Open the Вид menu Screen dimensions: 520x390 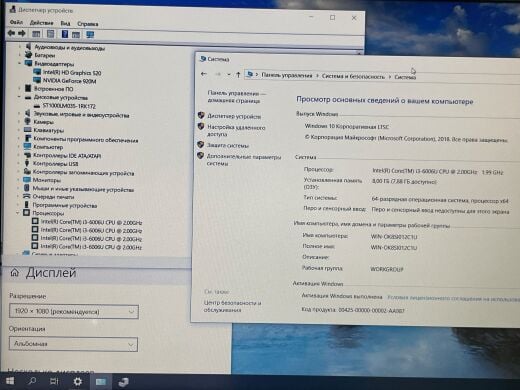[x=65, y=23]
